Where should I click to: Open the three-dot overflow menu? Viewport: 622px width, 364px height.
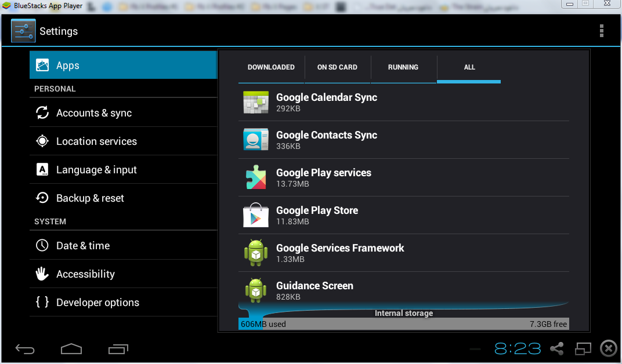(601, 31)
